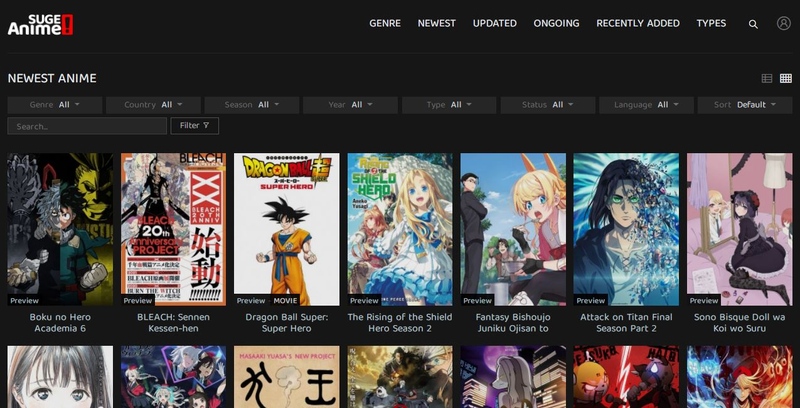The height and width of the screenshot is (408, 800).
Task: Go to the ONGOING menu item
Action: pyautogui.click(x=556, y=23)
